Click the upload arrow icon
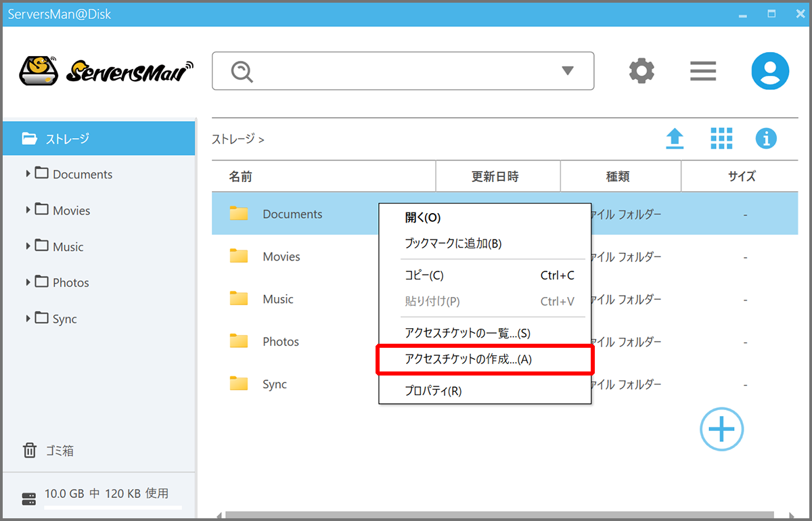812x521 pixels. 675,139
